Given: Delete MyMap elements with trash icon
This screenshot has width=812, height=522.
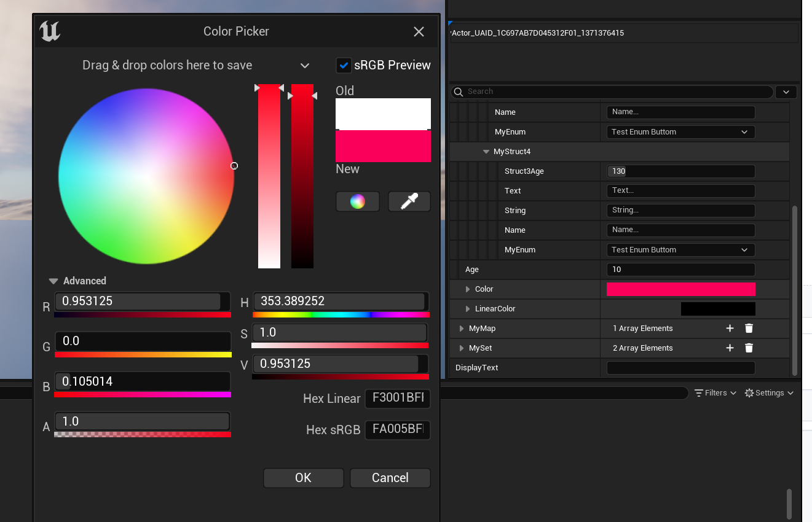Looking at the screenshot, I should tap(749, 329).
